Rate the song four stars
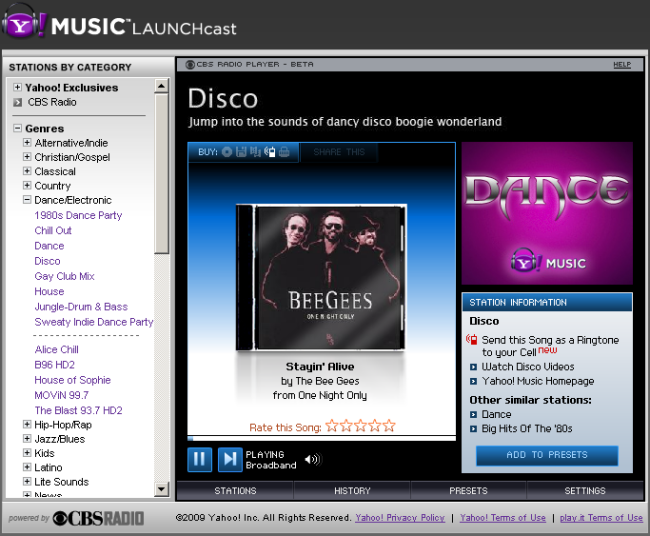The height and width of the screenshot is (536, 650). click(375, 426)
